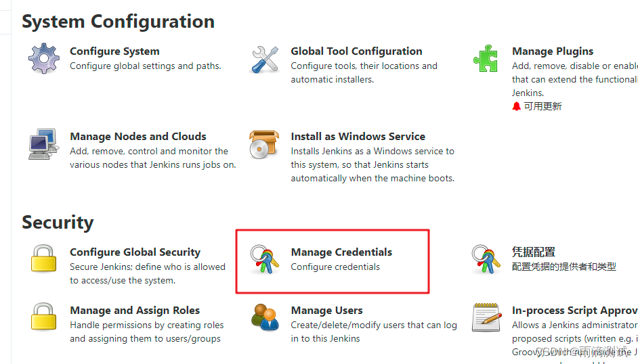Click the Install as Windows Service box icon

pyautogui.click(x=264, y=144)
